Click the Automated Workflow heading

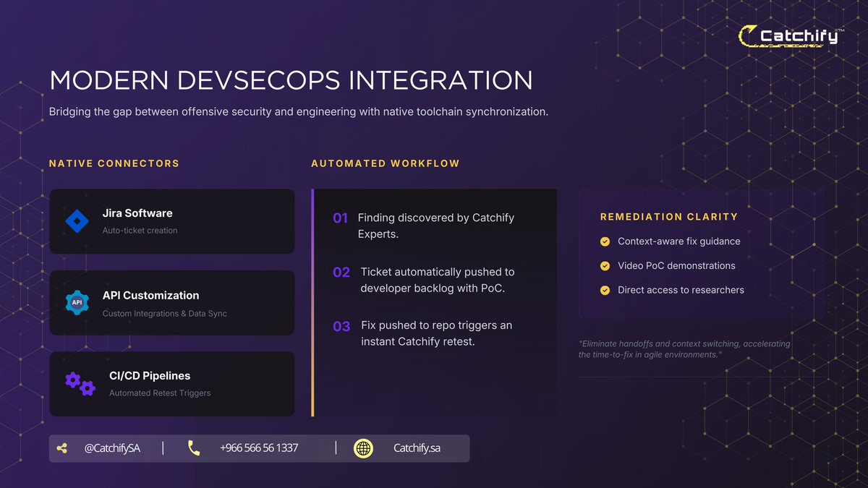[x=386, y=163]
